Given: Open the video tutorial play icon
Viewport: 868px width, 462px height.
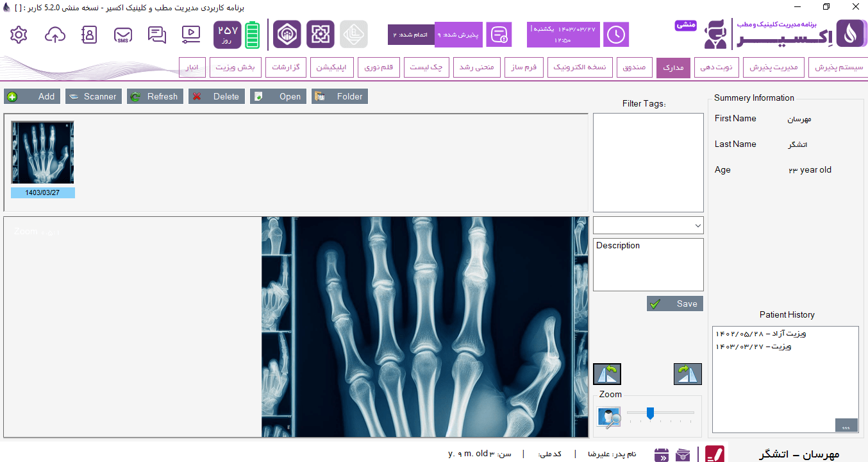Looking at the screenshot, I should 191,35.
